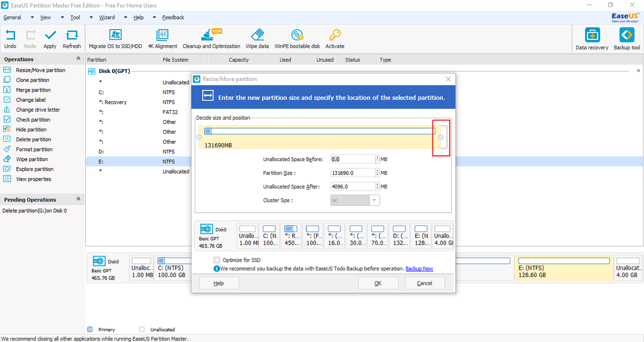Viewport: 644px width, 342px height.
Task: Apply pending operations with Apply icon
Action: click(50, 39)
